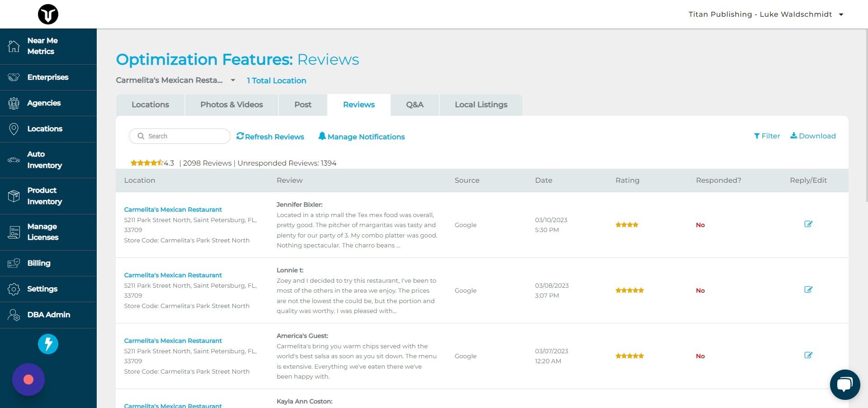Open Billing menu item
868x408 pixels.
[x=48, y=263]
